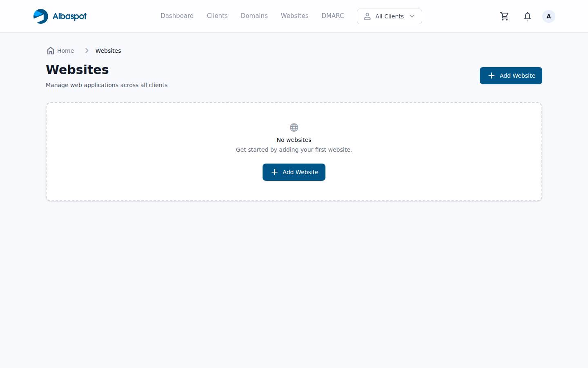Click the plus icon in header Add Website
Viewport: 588px width, 368px height.
pos(491,76)
